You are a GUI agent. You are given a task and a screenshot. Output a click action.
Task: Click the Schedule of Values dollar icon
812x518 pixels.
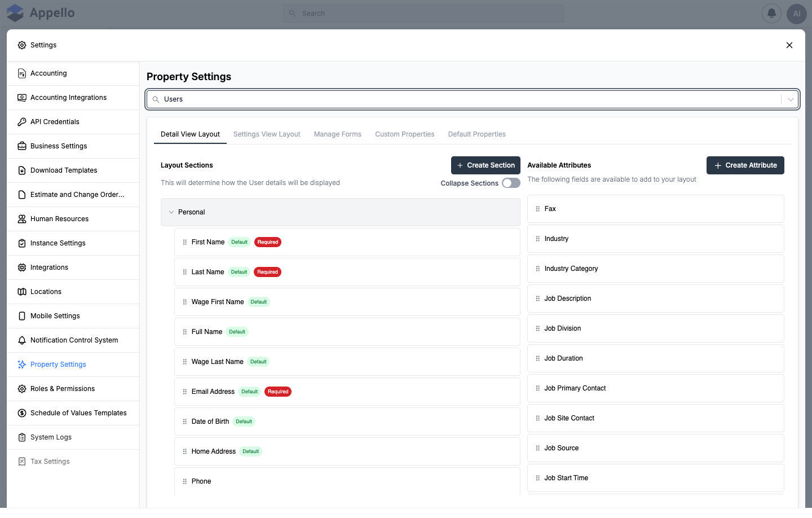22,413
